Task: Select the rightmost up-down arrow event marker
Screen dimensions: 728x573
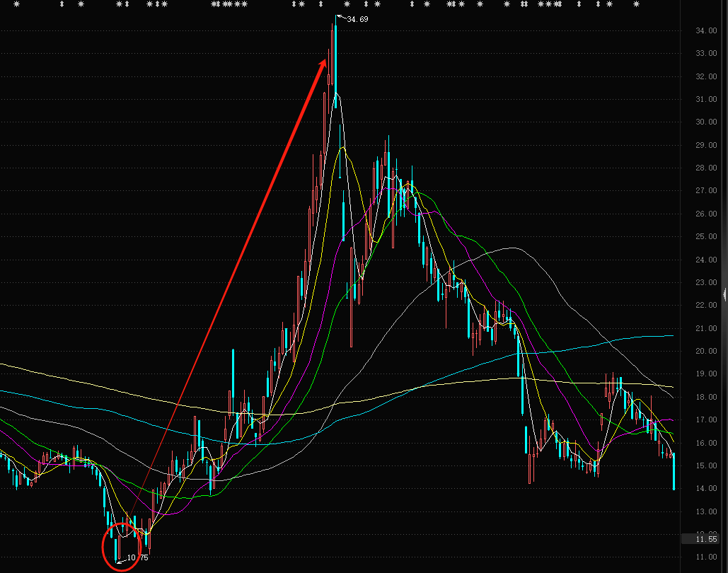Action: coord(598,4)
